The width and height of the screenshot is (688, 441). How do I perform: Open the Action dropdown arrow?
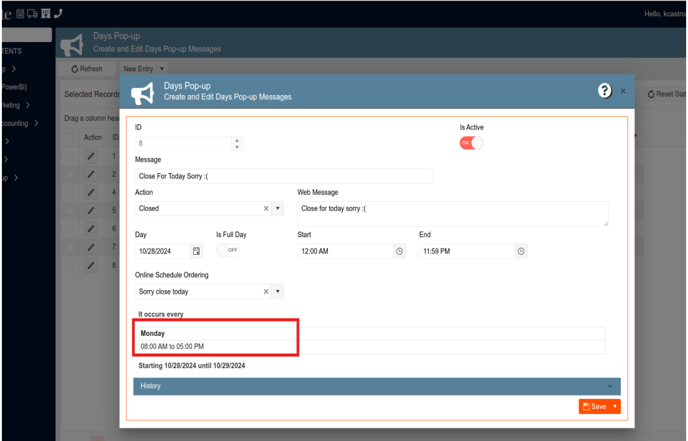click(278, 208)
